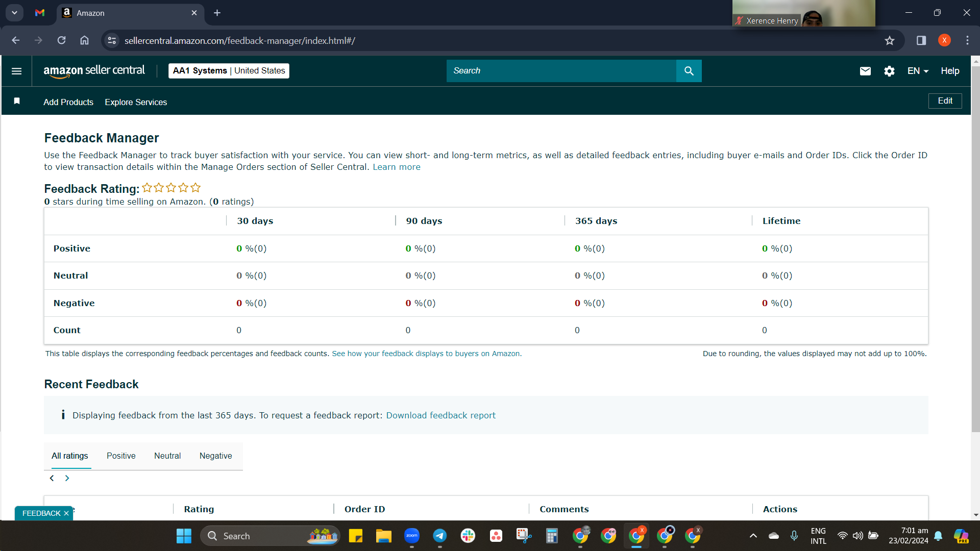This screenshot has height=551, width=980.
Task: Open the Help link
Action: click(950, 71)
